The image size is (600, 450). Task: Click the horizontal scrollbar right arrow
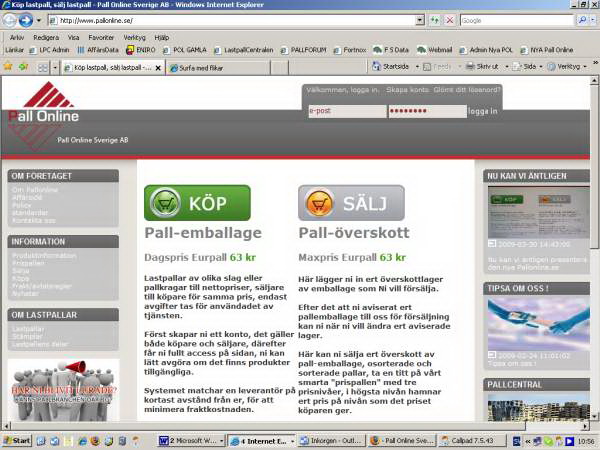click(585, 426)
